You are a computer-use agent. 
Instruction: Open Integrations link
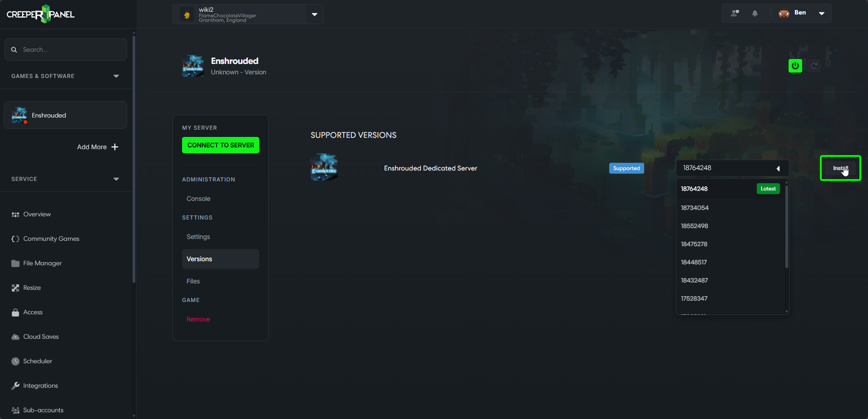point(40,386)
